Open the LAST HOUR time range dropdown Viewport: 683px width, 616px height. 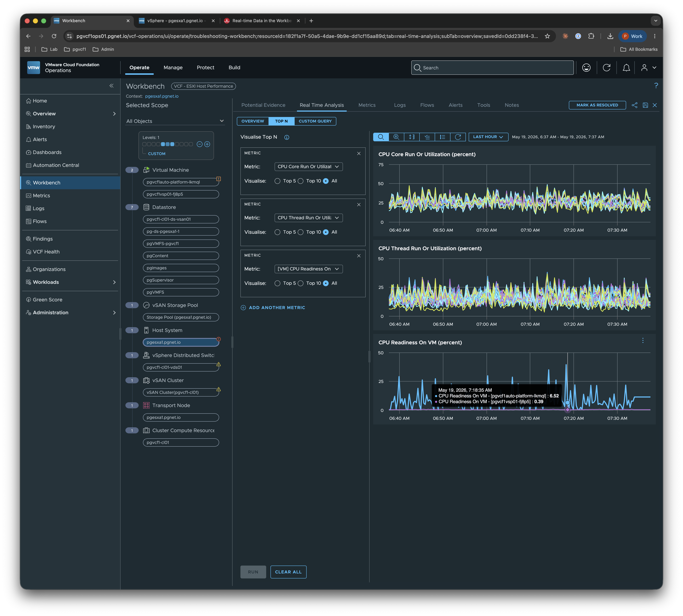(488, 137)
